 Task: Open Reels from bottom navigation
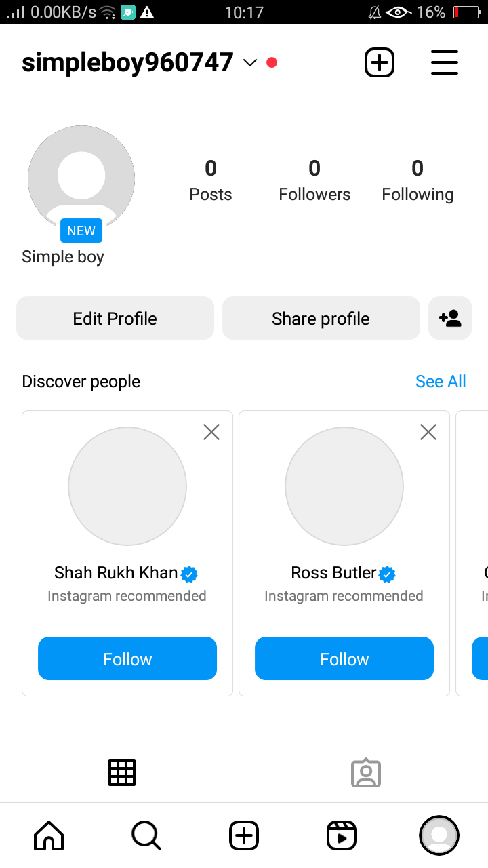[x=342, y=835]
